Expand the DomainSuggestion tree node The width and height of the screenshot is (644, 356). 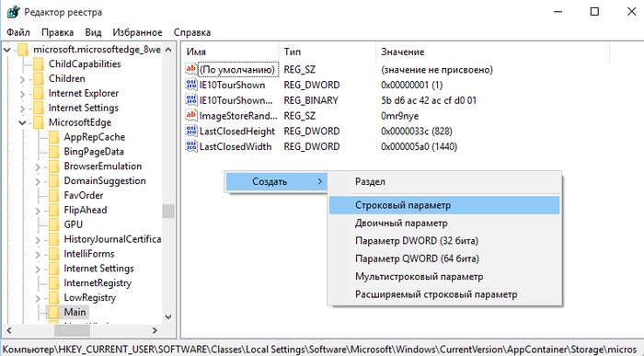pyautogui.click(x=38, y=181)
